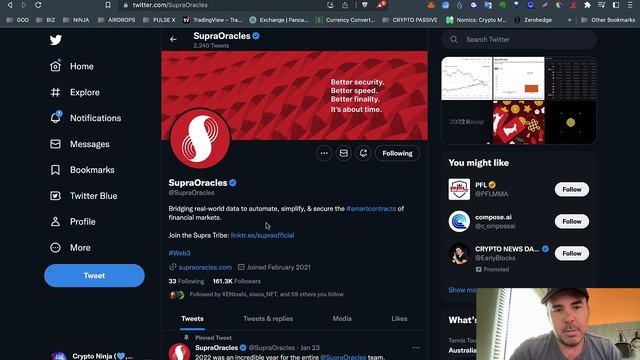Click the pinned tweet author avatar
This screenshot has height=360, width=640.
[x=179, y=352]
